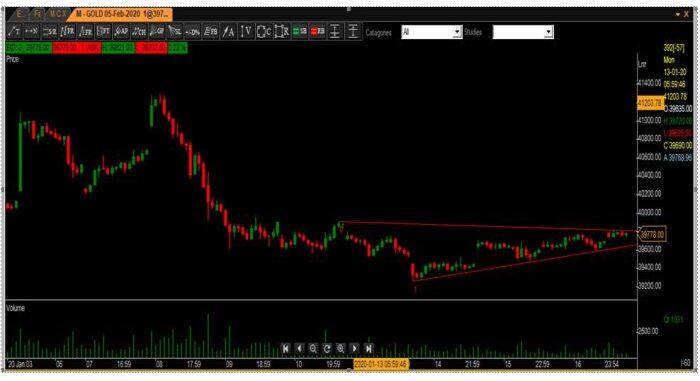Open the Studies dropdown
This screenshot has height=381, width=700.
click(x=523, y=32)
